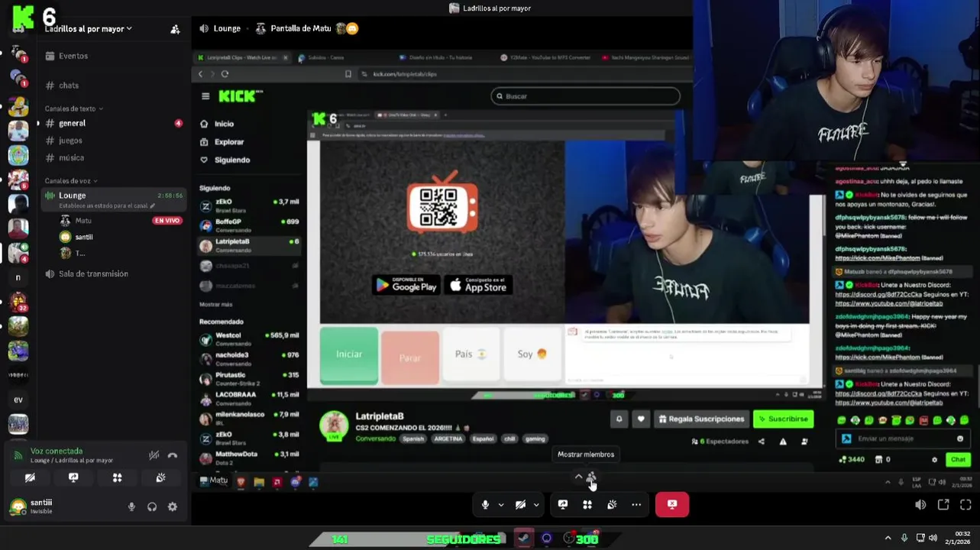Click the Voz conectada connection status

(x=57, y=451)
